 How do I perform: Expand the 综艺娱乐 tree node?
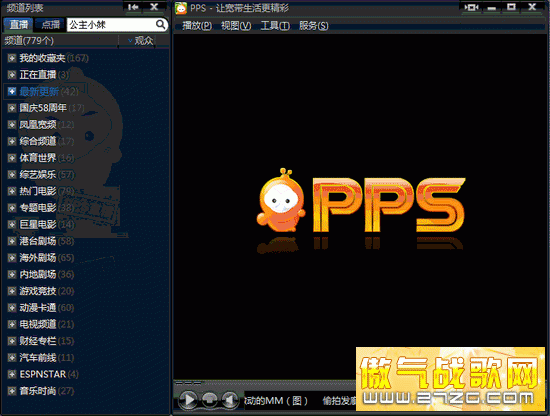(12, 175)
